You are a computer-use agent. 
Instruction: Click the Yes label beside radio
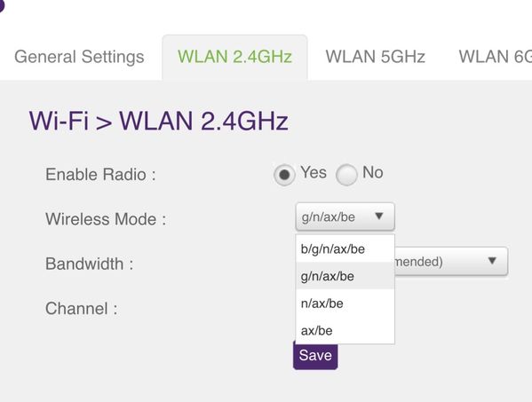pyautogui.click(x=314, y=172)
